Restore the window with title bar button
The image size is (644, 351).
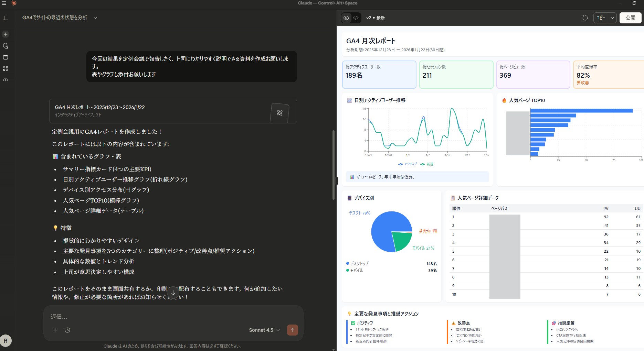point(634,3)
